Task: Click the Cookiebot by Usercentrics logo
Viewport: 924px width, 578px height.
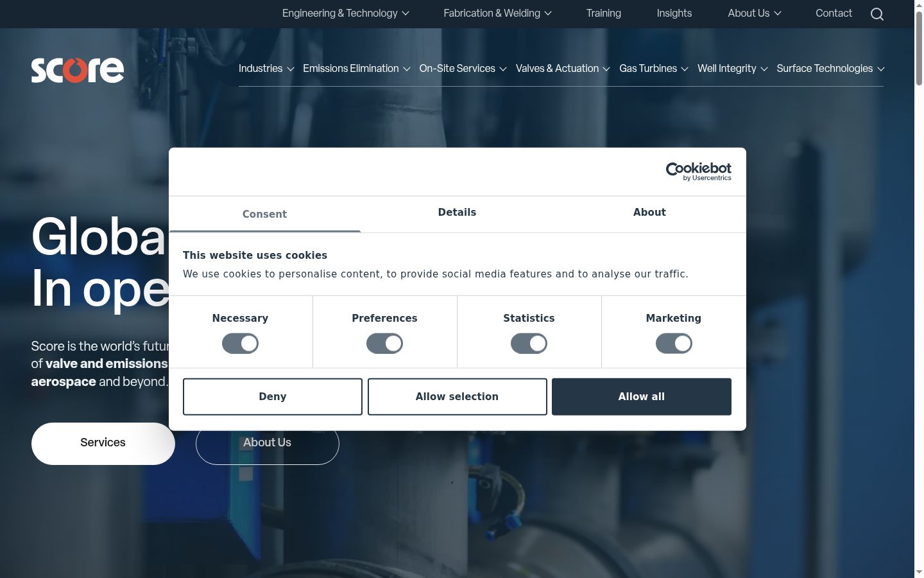Action: (698, 171)
